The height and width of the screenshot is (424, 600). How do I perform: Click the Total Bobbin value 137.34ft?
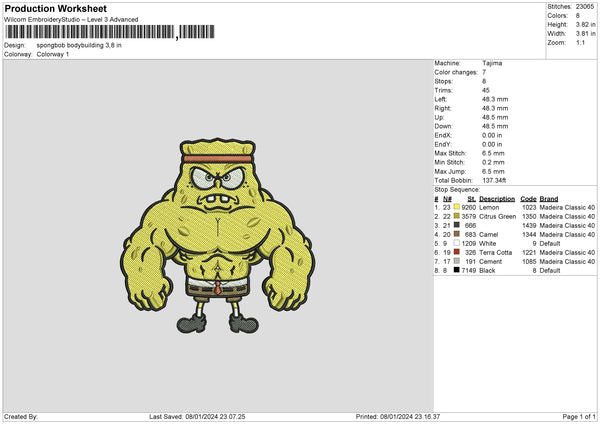pyautogui.click(x=494, y=180)
